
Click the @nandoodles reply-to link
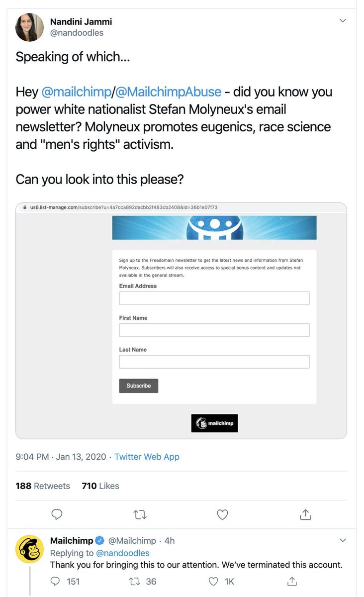(x=122, y=553)
